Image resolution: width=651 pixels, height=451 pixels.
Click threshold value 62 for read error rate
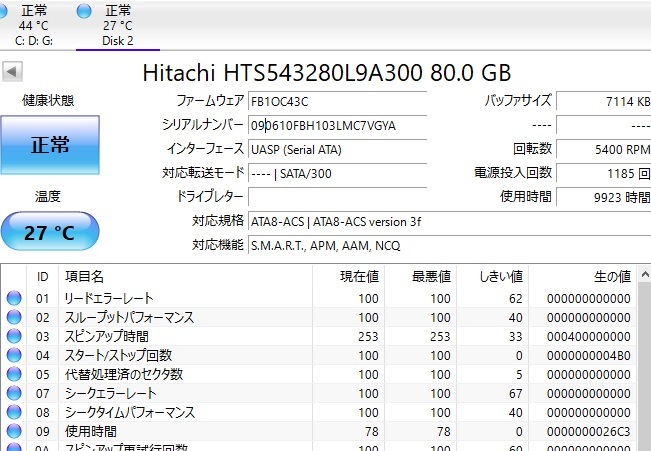pyautogui.click(x=516, y=299)
